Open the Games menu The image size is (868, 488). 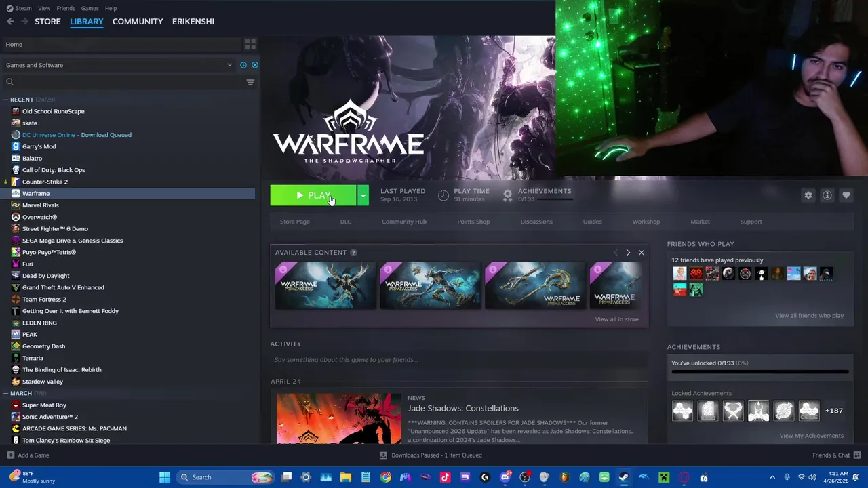[90, 8]
